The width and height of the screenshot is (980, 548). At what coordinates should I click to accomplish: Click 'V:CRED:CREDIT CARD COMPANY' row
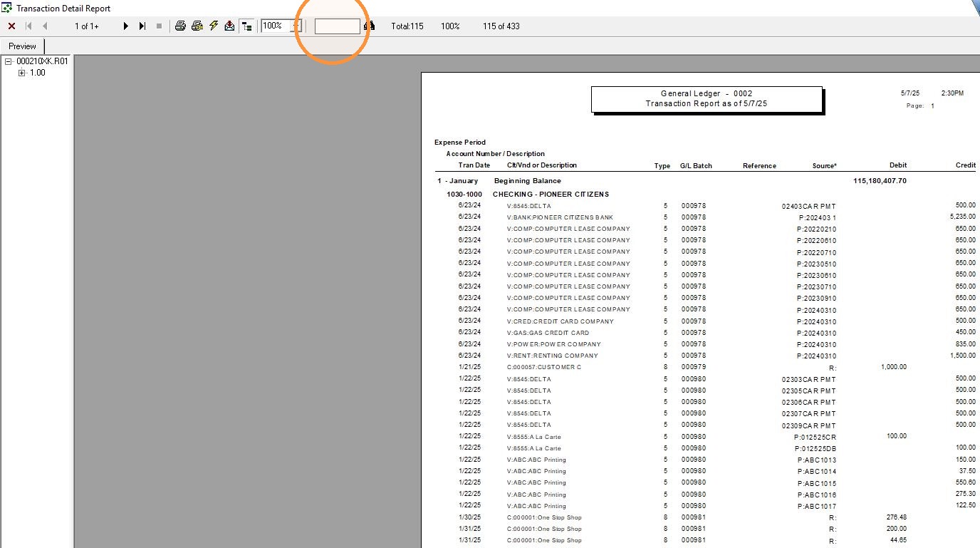click(560, 321)
